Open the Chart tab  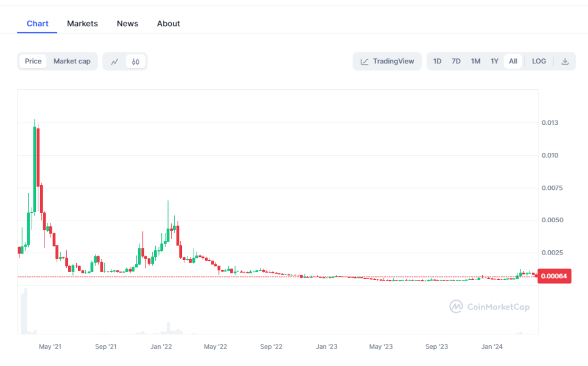pos(38,24)
